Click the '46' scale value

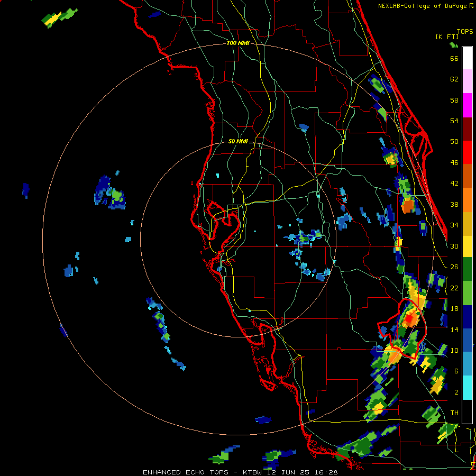[454, 163]
